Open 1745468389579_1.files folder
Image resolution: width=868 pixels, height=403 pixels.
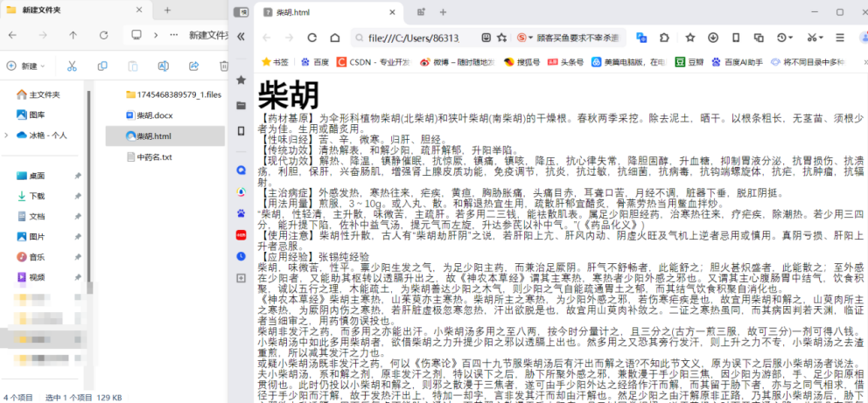[173, 94]
